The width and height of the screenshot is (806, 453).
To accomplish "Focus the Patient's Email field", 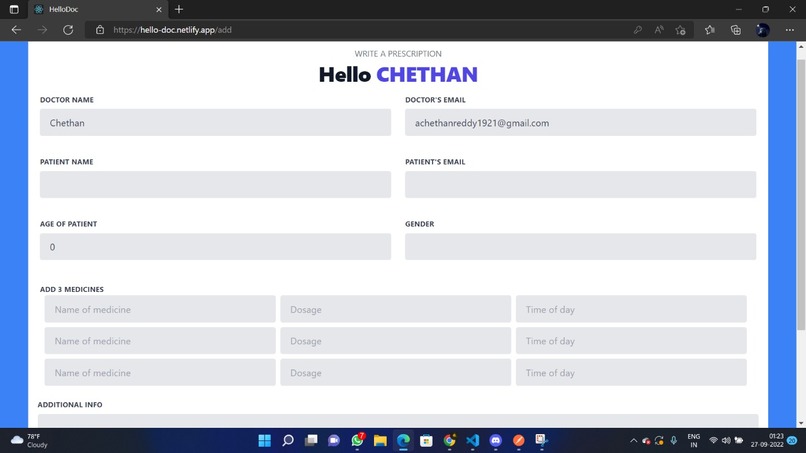I will [x=580, y=184].
